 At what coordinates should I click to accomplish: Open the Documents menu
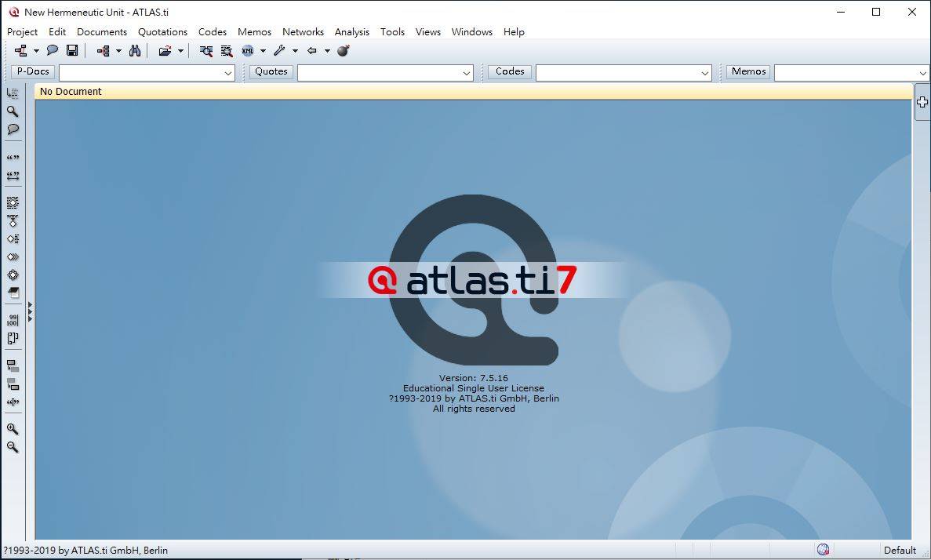pyautogui.click(x=101, y=32)
